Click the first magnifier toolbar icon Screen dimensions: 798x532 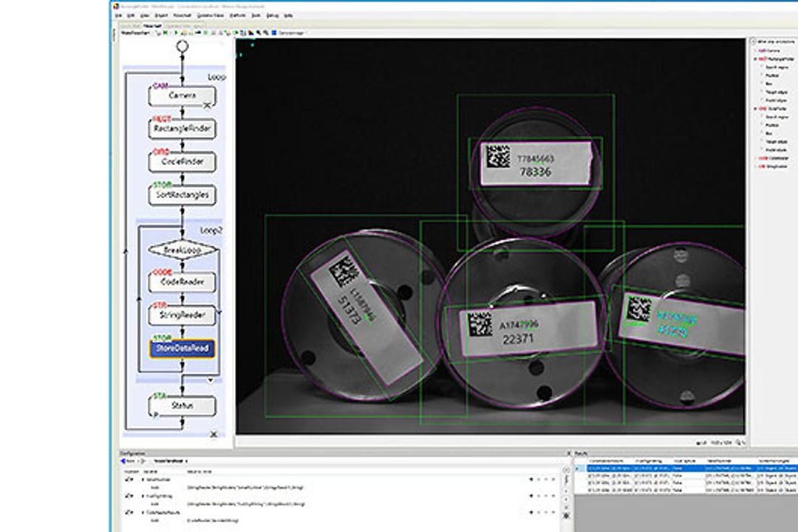(259, 33)
